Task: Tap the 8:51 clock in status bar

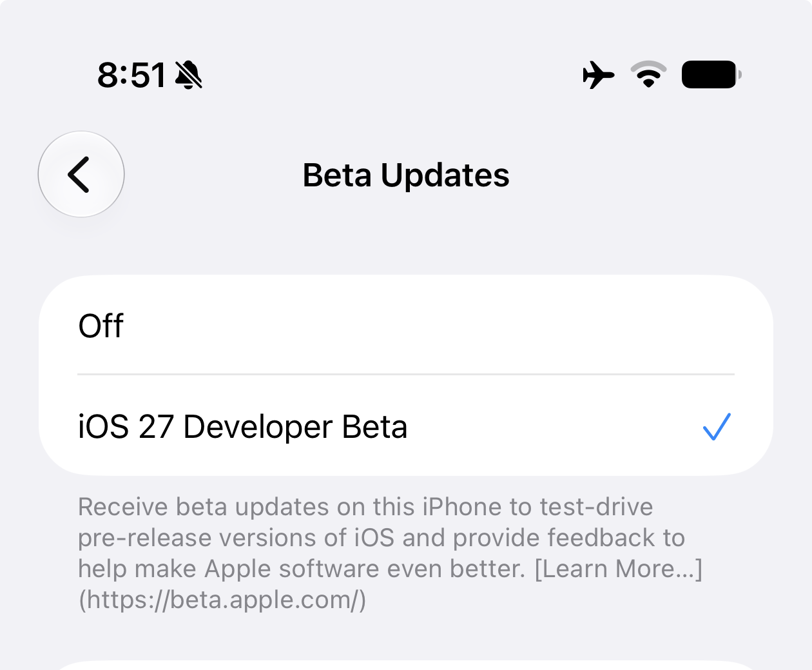Action: pos(131,75)
